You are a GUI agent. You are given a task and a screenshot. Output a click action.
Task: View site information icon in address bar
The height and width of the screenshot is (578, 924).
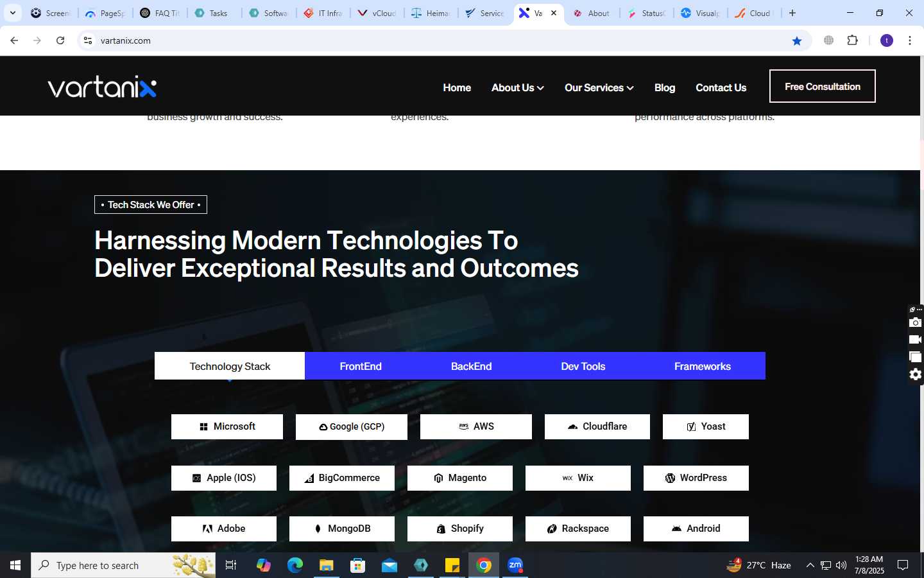click(x=88, y=40)
